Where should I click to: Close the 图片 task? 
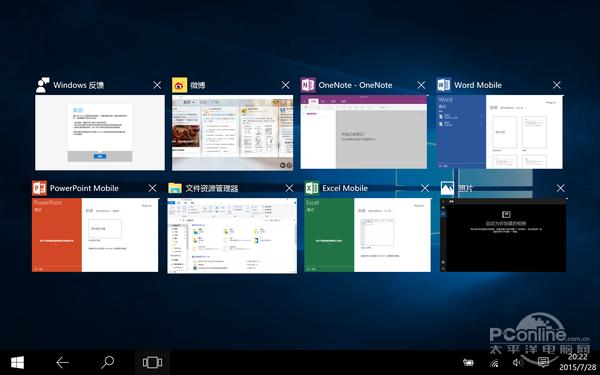point(561,188)
